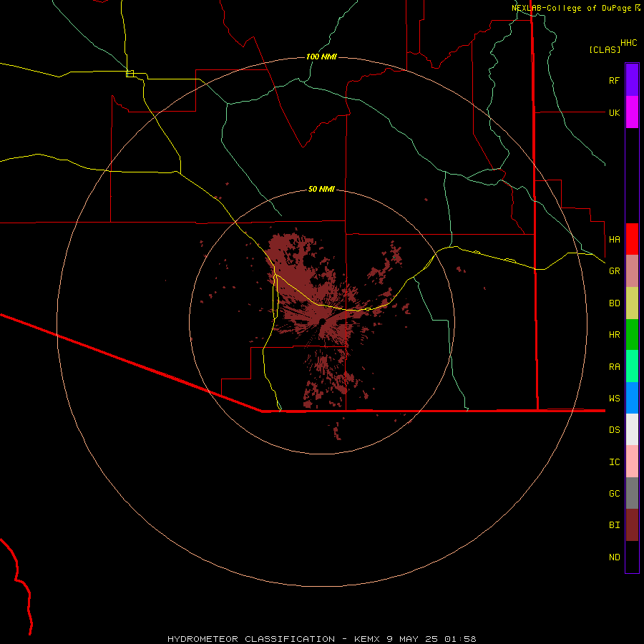Click the radar site center point
This screenshot has height=644, width=644.
pos(323,321)
